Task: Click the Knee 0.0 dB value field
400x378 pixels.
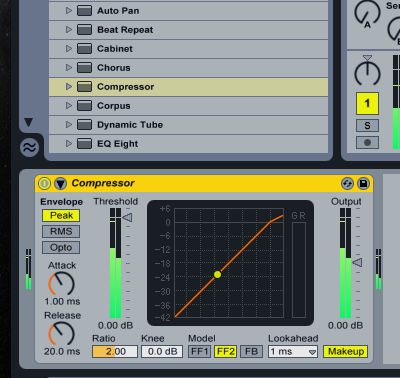Action: [162, 352]
